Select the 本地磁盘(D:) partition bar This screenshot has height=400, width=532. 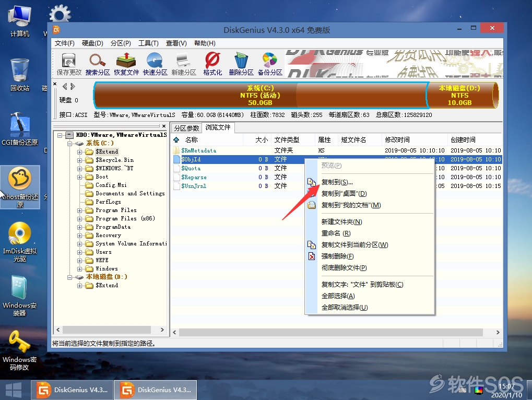pos(462,96)
